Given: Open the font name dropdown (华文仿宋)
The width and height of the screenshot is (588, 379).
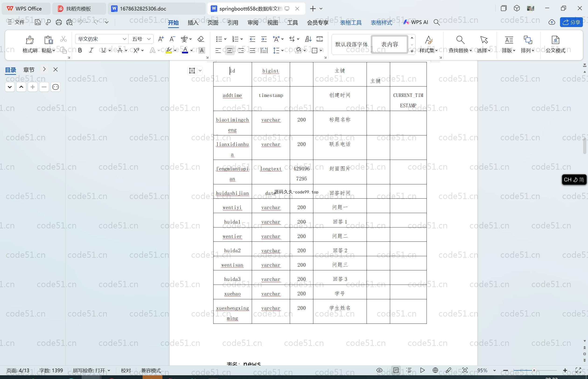Looking at the screenshot, I should point(124,39).
